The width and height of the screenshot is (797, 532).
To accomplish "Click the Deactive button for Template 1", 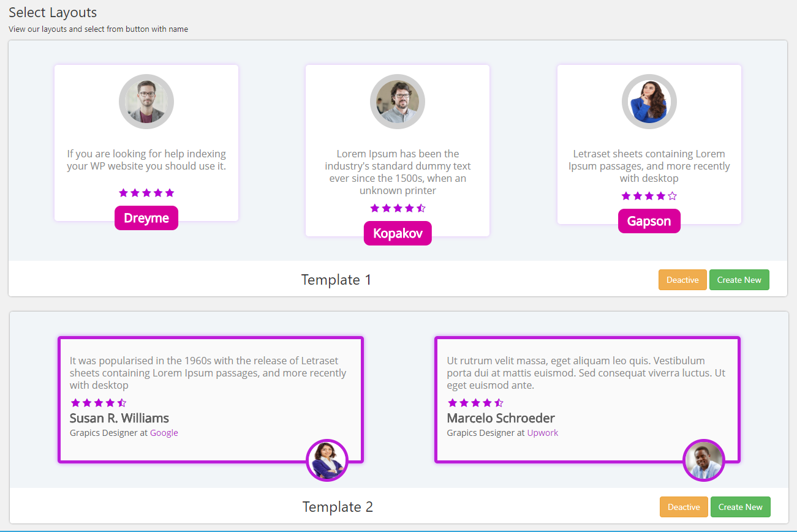I will (682, 280).
